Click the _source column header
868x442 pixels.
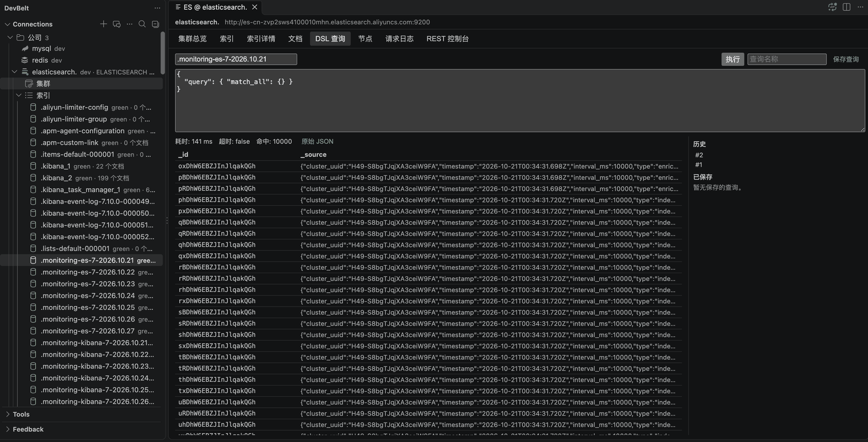(314, 155)
